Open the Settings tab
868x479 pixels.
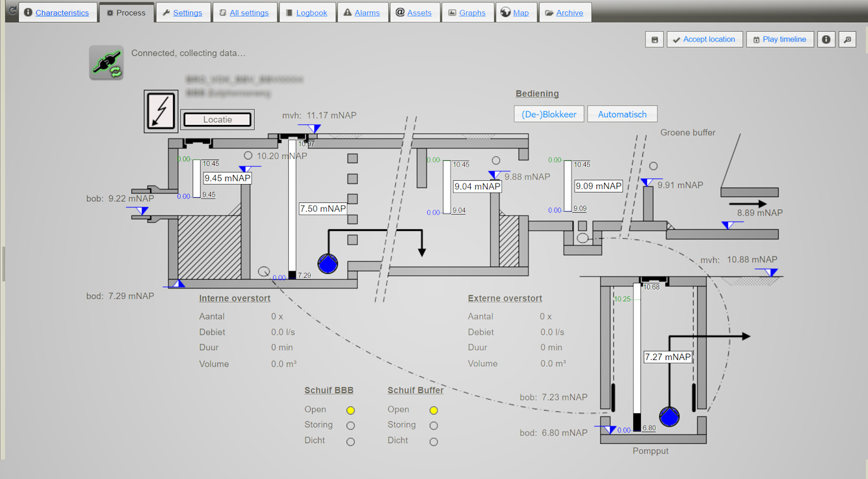(x=183, y=12)
